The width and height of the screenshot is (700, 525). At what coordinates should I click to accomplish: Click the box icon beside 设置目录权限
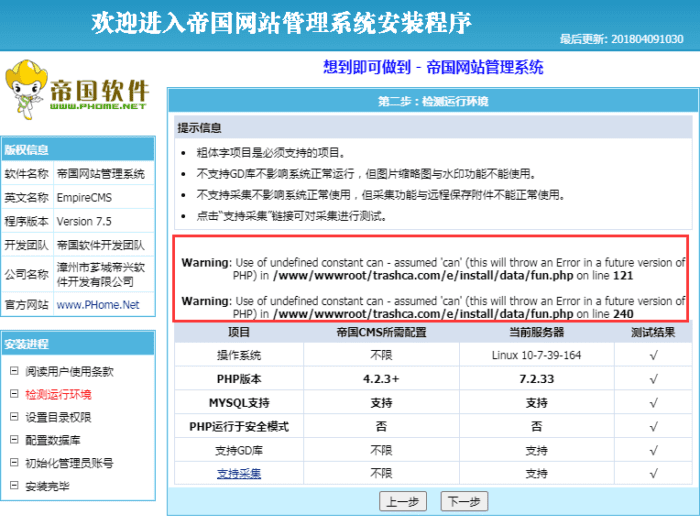[x=14, y=417]
